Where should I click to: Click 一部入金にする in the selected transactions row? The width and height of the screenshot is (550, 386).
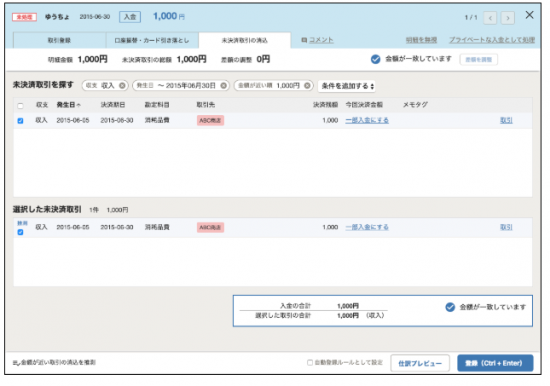[x=367, y=227]
